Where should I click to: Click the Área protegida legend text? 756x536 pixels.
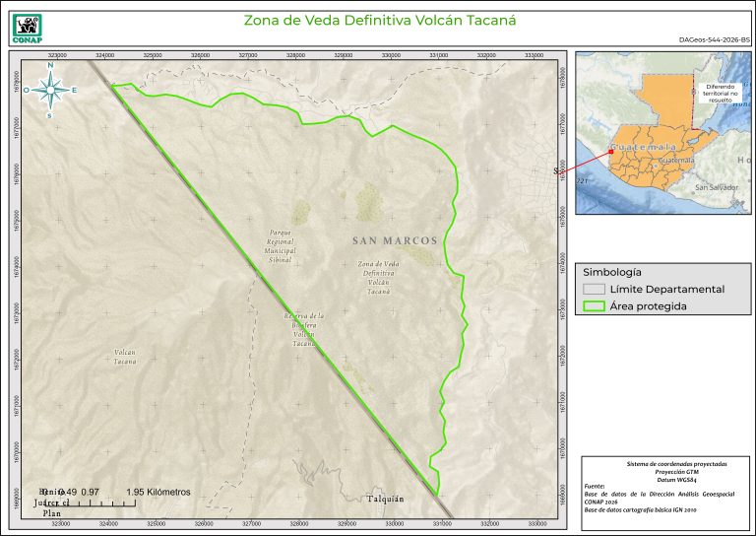(648, 306)
